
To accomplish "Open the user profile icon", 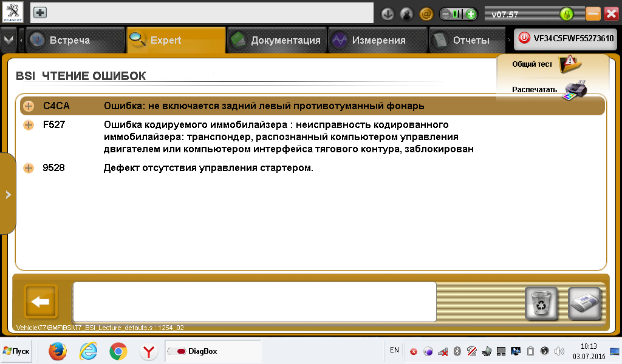I will click(x=406, y=15).
